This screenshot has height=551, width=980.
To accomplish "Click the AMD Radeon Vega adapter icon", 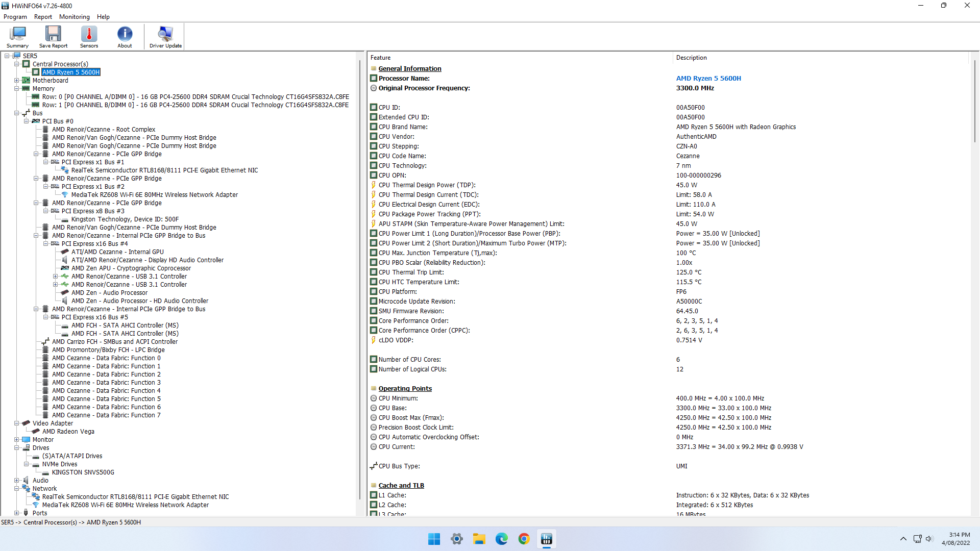I will [x=36, y=432].
